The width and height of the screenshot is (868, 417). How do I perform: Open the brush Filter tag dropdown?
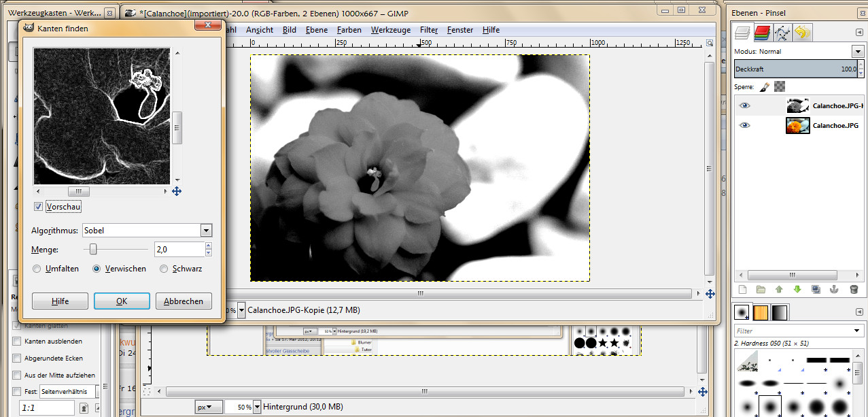coord(858,331)
